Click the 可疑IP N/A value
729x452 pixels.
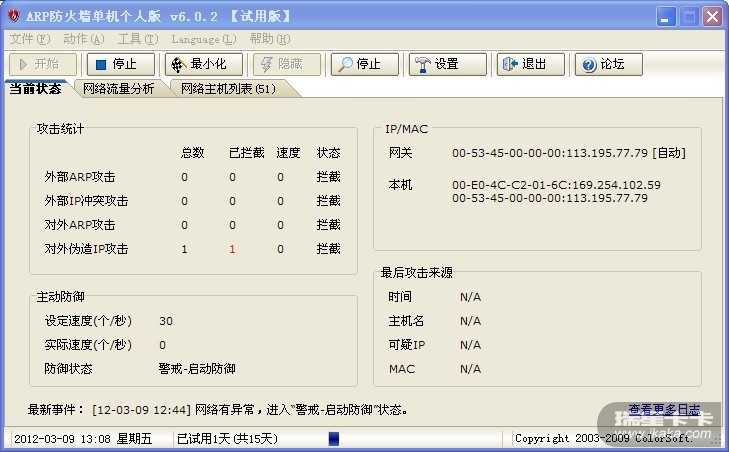click(x=471, y=345)
